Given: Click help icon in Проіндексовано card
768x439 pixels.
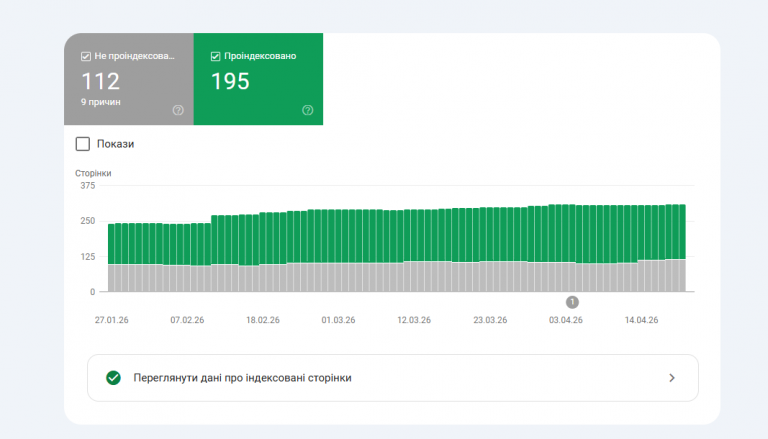Looking at the screenshot, I should coord(308,110).
